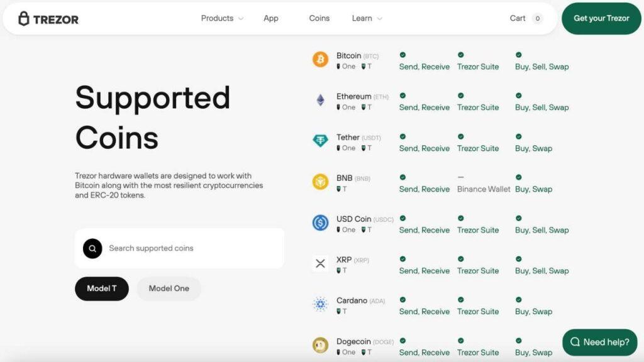Click Trezor Suite in USD Coin row
Screen dimensions: 644x362
click(x=478, y=230)
